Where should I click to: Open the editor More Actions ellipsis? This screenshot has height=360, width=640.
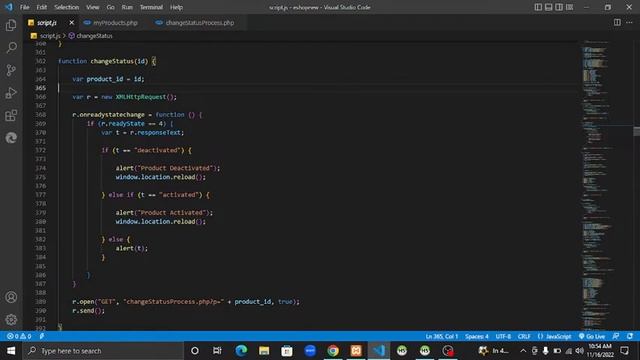coord(629,22)
